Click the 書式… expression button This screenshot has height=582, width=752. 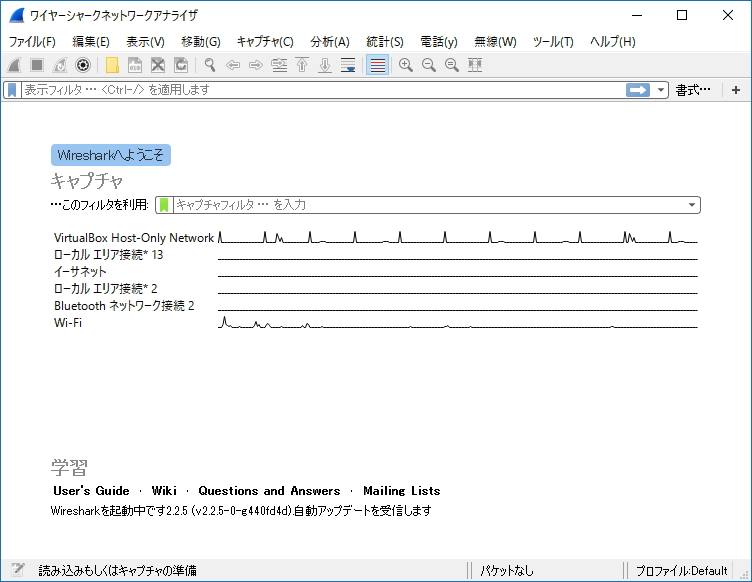pos(693,90)
